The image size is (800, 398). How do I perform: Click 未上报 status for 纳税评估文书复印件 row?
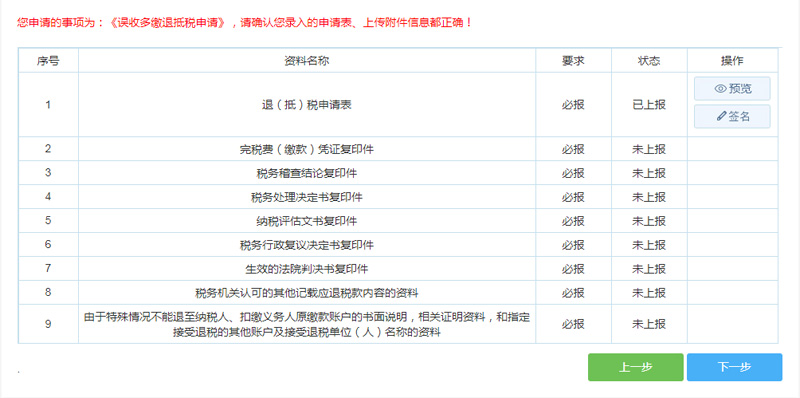click(649, 221)
